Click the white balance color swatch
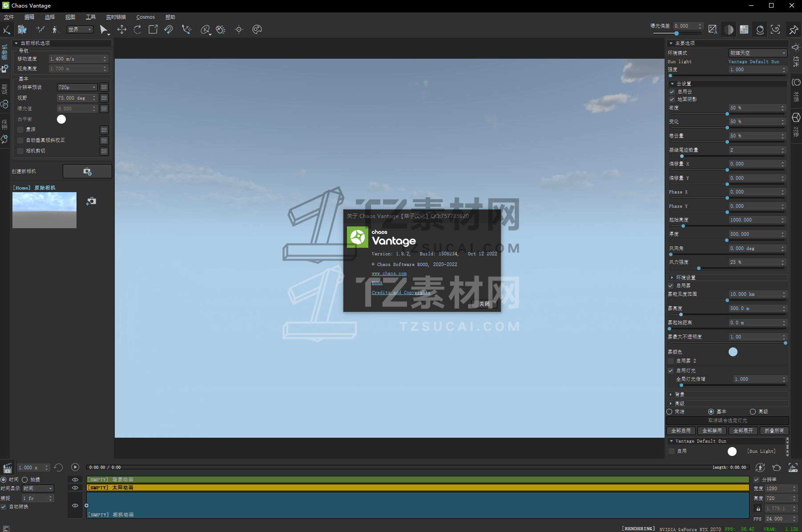The width and height of the screenshot is (802, 532). pos(61,119)
